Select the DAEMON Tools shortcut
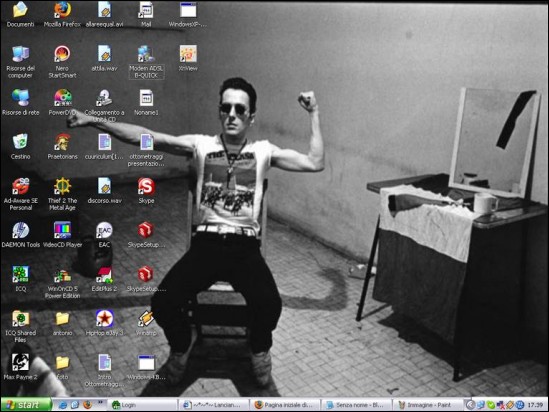The image size is (549, 412). (x=21, y=235)
